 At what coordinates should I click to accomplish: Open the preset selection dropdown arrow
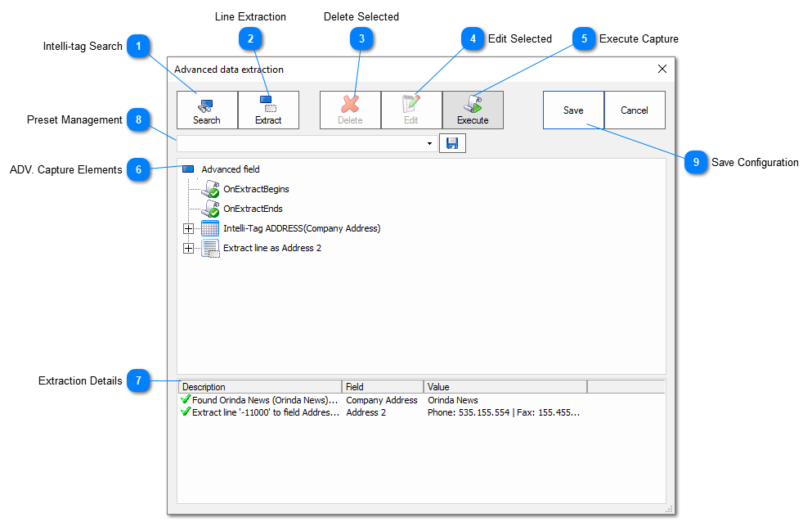tap(428, 142)
